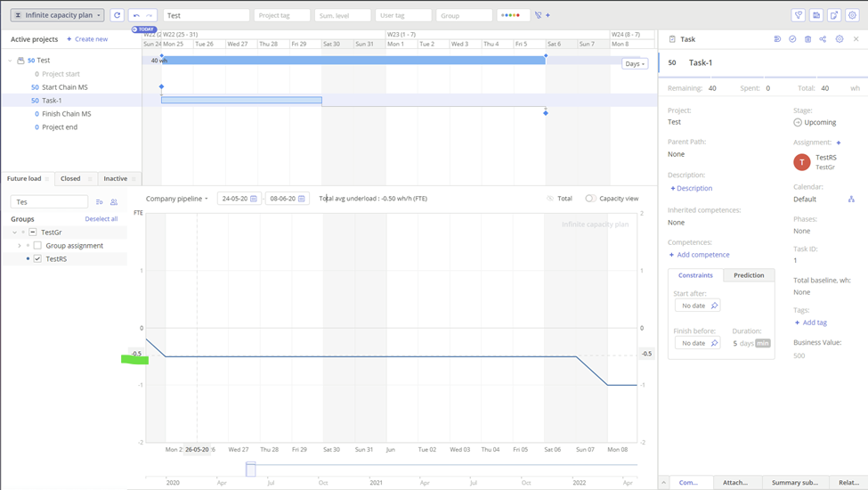The height and width of the screenshot is (490, 868).
Task: Click the Project tag input field
Action: [281, 15]
